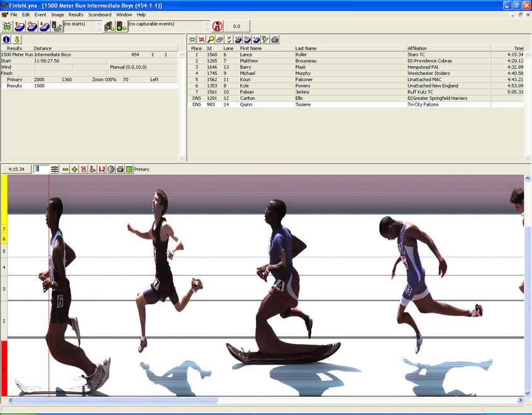The height and width of the screenshot is (415, 532).
Task: Click the magnifier find icon above results table
Action: (211, 40)
